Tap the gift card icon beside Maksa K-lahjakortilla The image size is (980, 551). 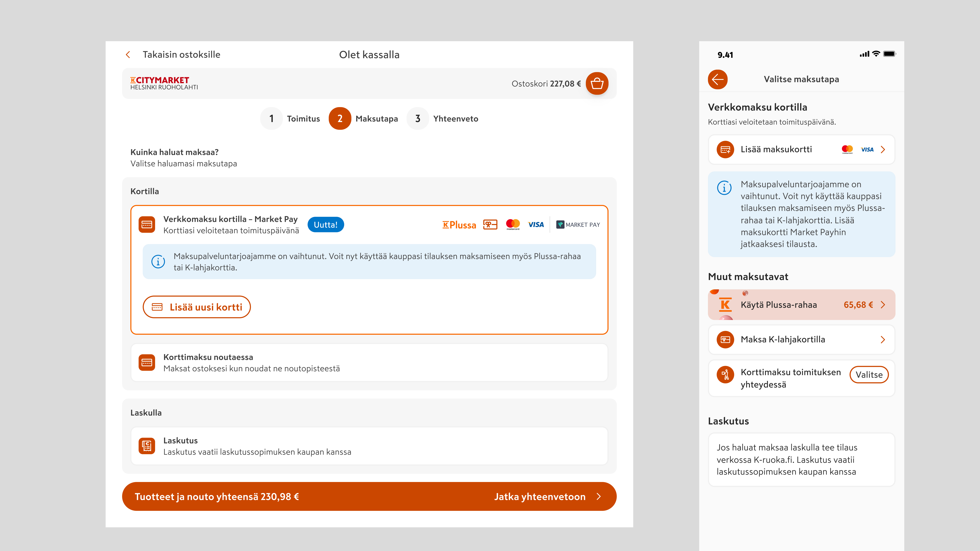coord(725,340)
